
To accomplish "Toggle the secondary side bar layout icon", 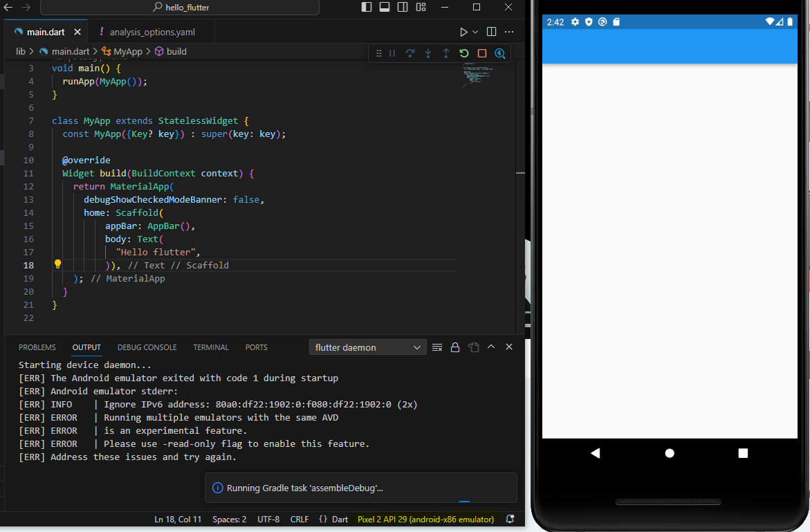I will coord(403,7).
